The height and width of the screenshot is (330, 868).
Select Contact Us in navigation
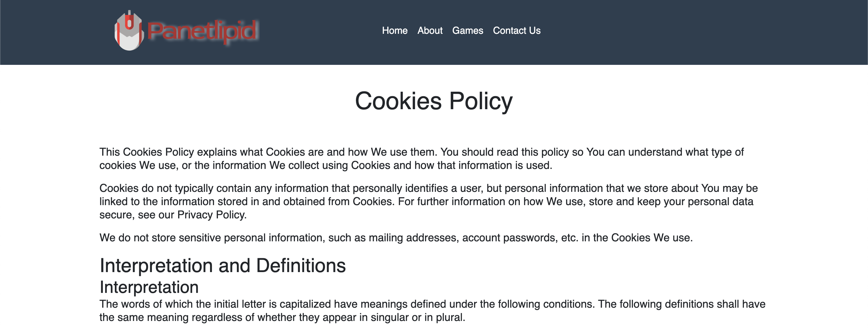click(x=517, y=31)
